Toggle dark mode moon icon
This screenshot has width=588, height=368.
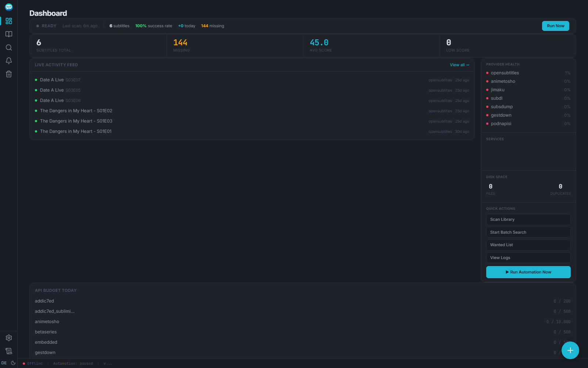click(13, 363)
